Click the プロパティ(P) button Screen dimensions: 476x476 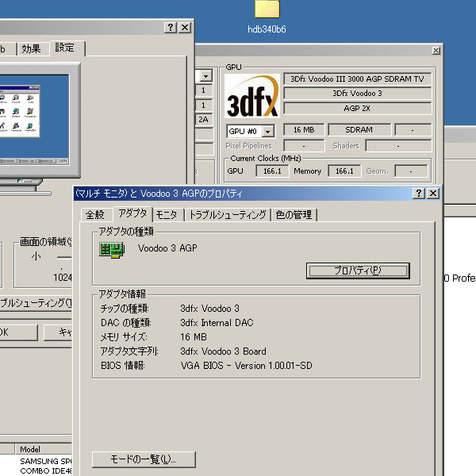358,271
